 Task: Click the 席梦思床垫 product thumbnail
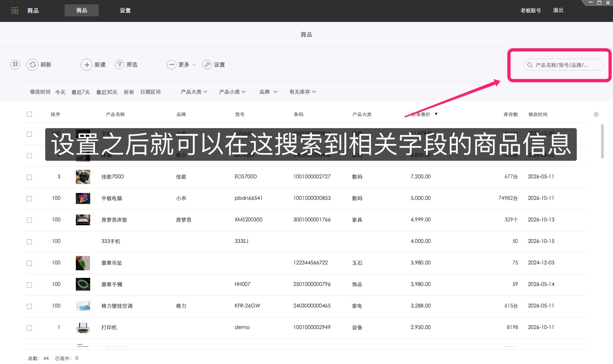[83, 220]
